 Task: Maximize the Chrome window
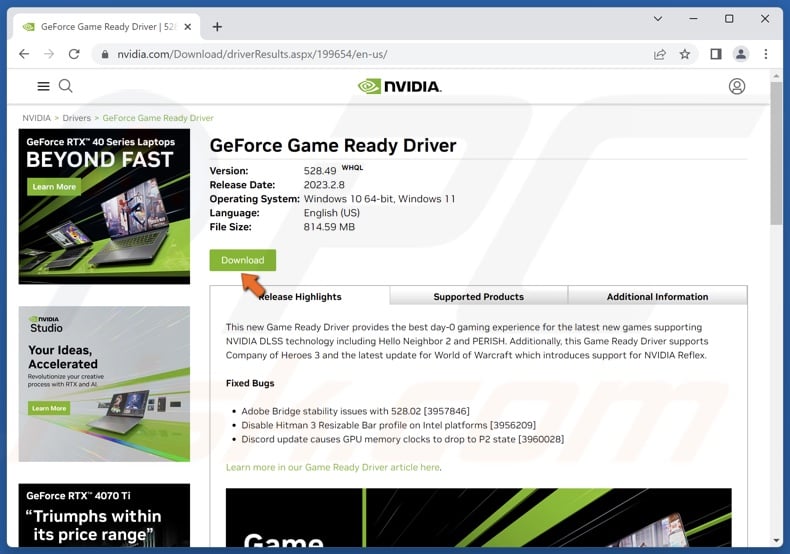coord(729,19)
